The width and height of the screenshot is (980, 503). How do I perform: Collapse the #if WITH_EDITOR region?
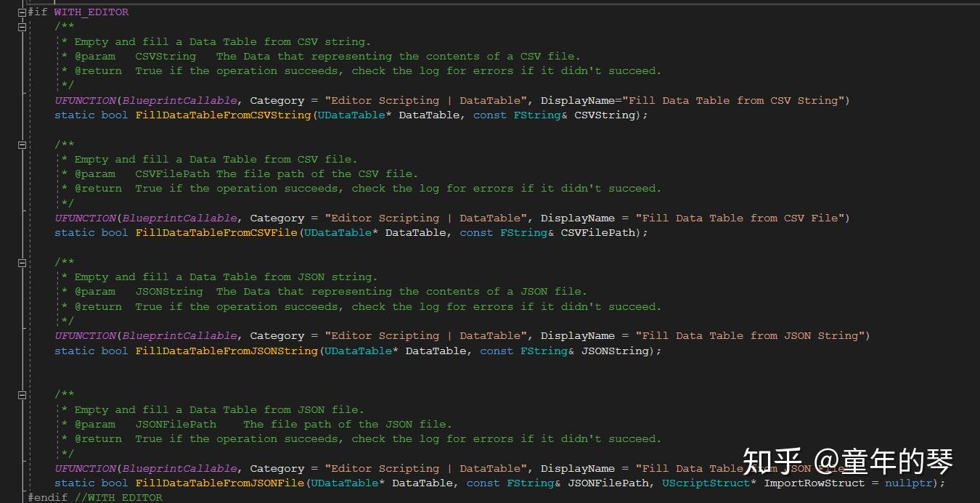click(x=21, y=12)
